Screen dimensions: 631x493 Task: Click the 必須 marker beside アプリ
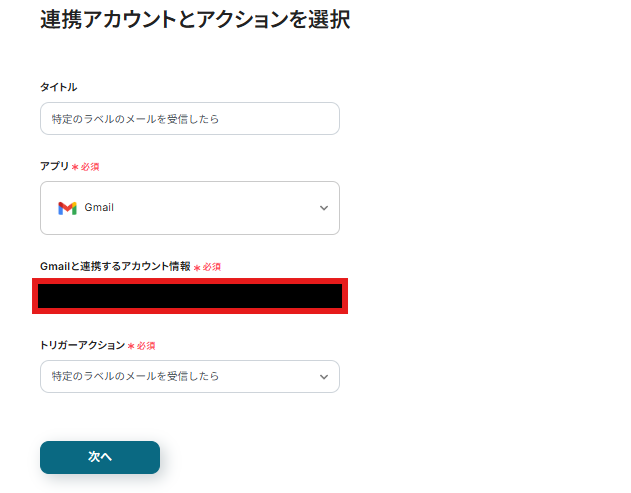pyautogui.click(x=90, y=167)
